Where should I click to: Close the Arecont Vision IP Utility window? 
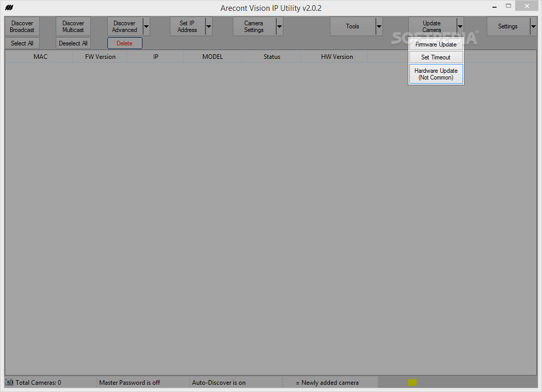pyautogui.click(x=527, y=6)
